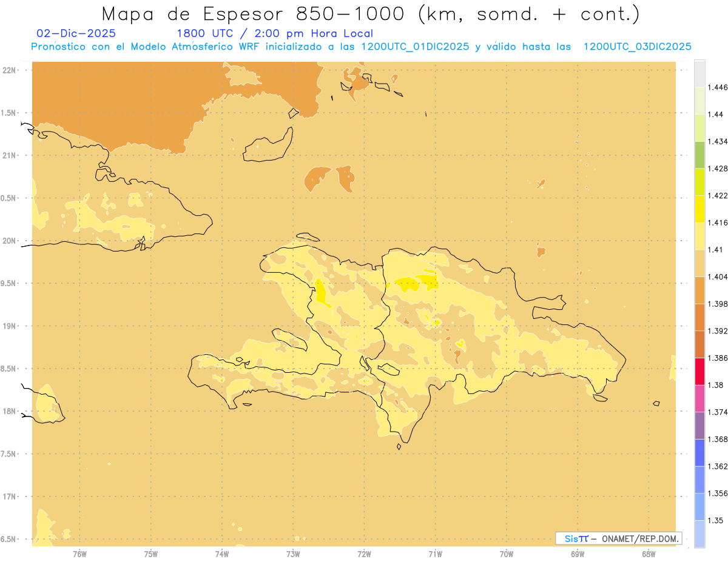The image size is (728, 562).
Task: Click the orange swatch between 1.398 and 1.404
Action: pos(699,290)
